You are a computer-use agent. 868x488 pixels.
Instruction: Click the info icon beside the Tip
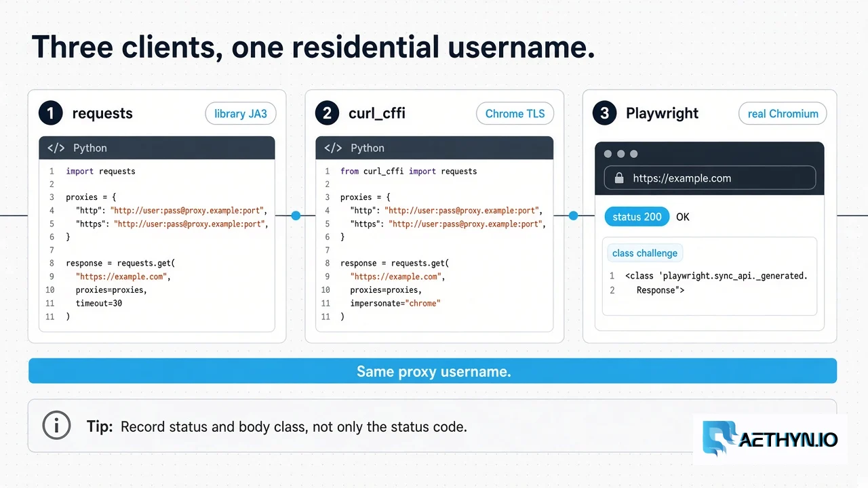pyautogui.click(x=56, y=426)
